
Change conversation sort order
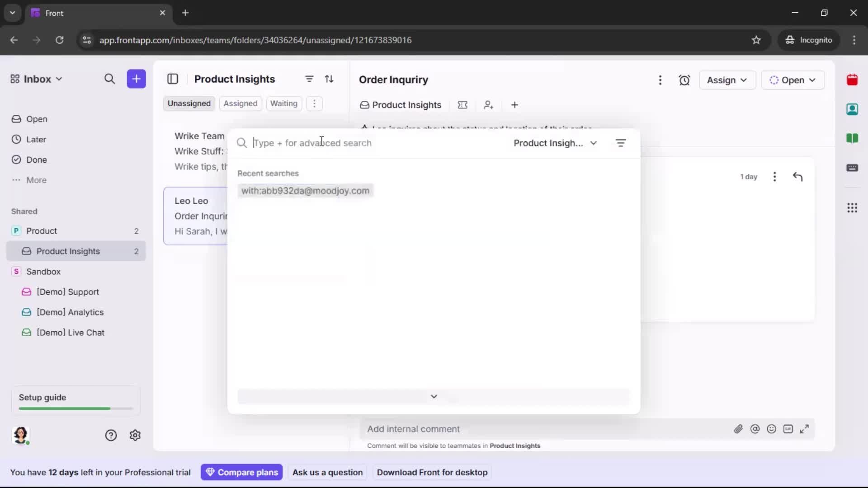330,79
